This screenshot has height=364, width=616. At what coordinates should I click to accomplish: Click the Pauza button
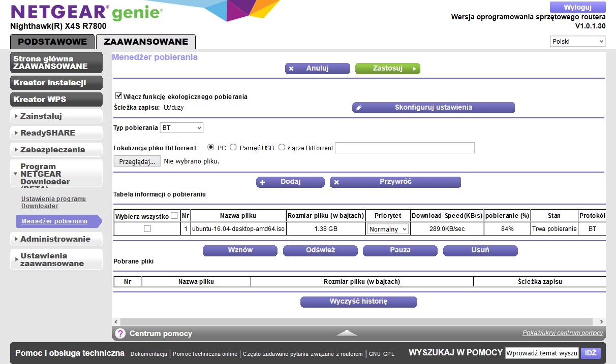click(400, 250)
